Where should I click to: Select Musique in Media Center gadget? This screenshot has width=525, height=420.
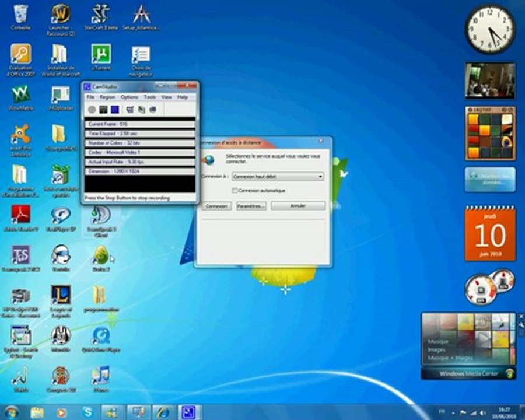(x=437, y=341)
